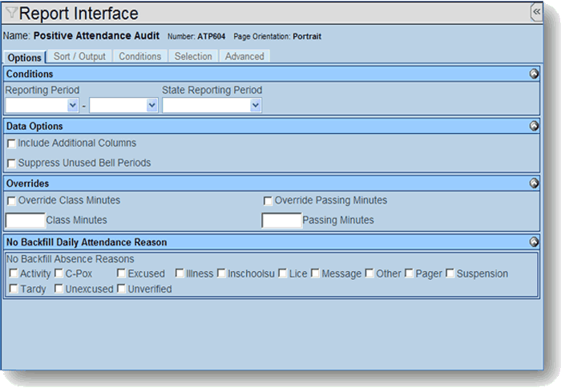The width and height of the screenshot is (561, 392).
Task: Collapse the Data Options section
Action: pos(534,126)
